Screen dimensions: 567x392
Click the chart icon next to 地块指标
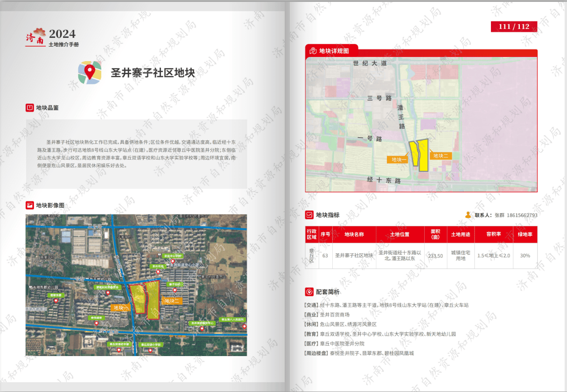[309, 215]
